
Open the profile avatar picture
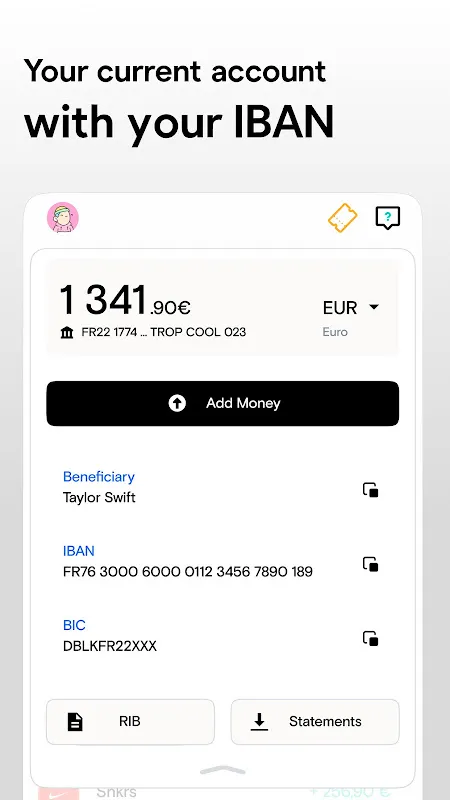click(63, 217)
